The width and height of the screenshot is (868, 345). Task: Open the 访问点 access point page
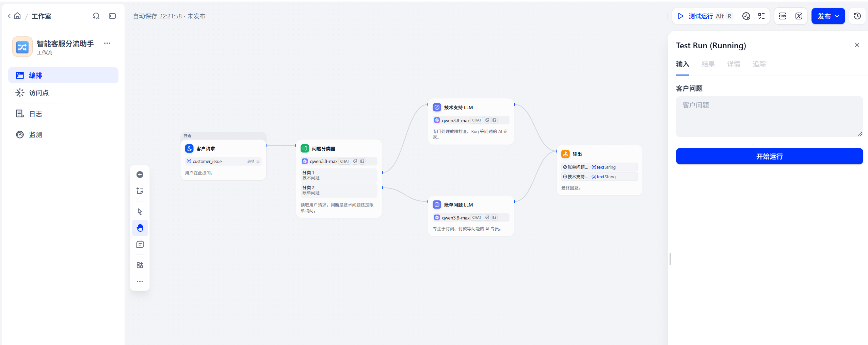coord(63,93)
